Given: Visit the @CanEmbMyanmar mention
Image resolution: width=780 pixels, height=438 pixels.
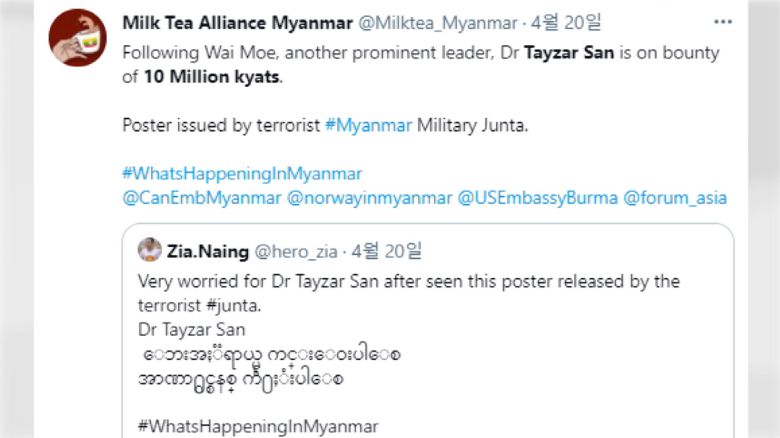Looking at the screenshot, I should pyautogui.click(x=201, y=198).
